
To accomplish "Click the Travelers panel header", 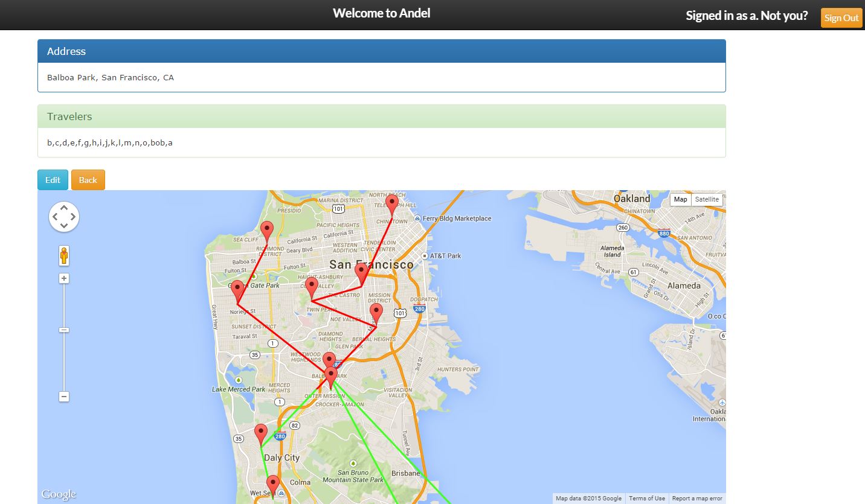I will 381,116.
